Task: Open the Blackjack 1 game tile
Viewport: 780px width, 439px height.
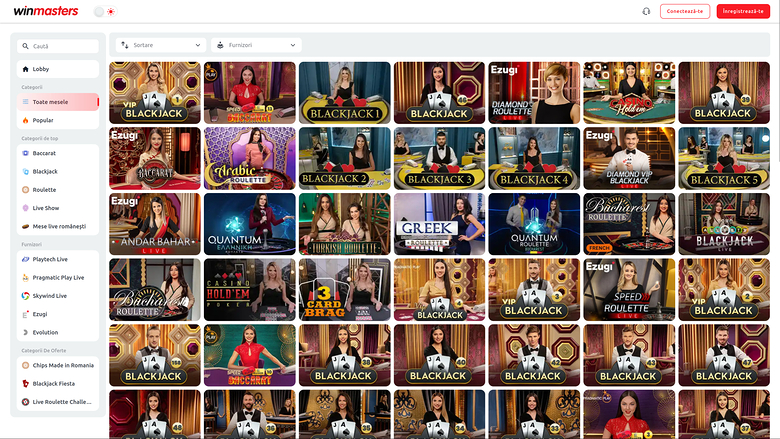Action: pyautogui.click(x=345, y=93)
